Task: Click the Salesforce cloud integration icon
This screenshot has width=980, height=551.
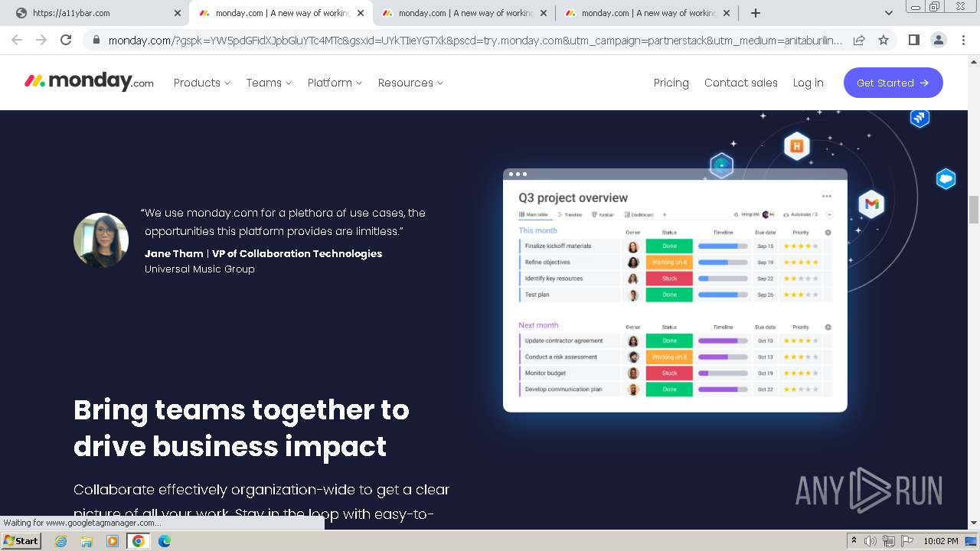Action: click(x=946, y=179)
